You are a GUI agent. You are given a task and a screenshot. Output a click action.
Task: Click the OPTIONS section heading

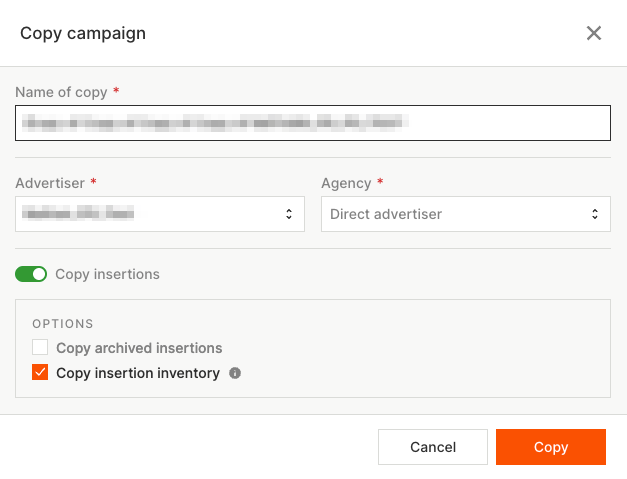point(63,324)
